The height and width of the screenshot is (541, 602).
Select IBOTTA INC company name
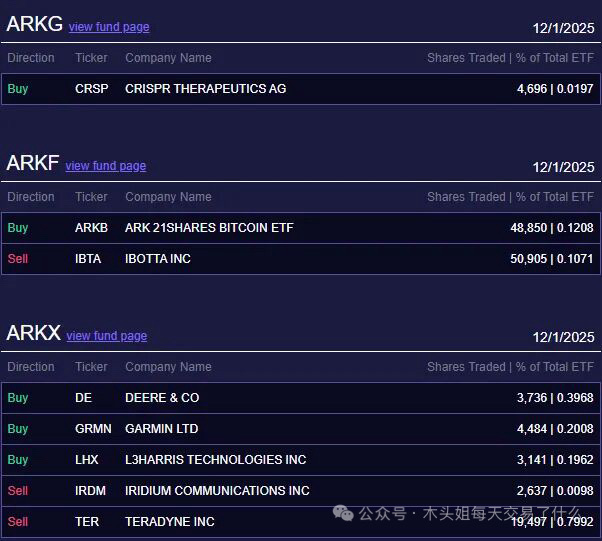coord(158,259)
